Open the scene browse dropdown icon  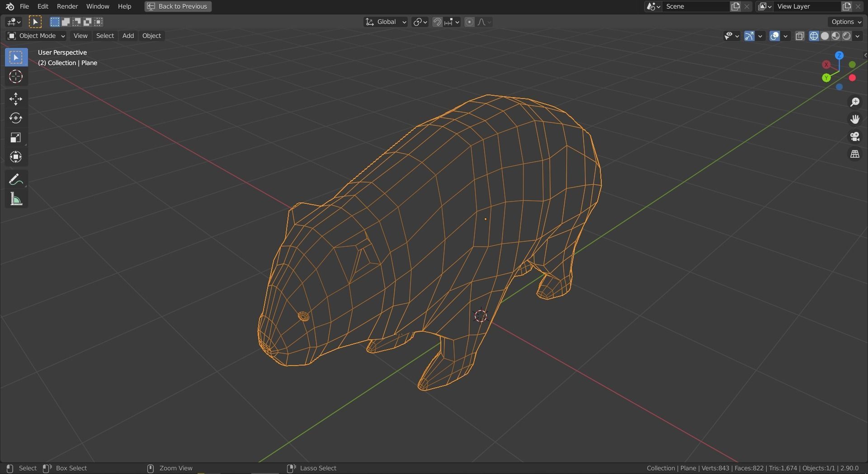tap(654, 6)
